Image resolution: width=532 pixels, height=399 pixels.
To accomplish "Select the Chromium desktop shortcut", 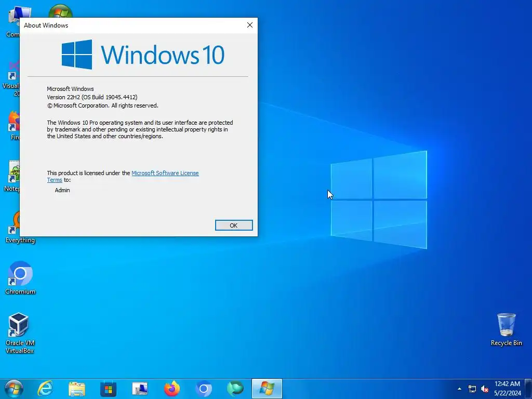I will [x=20, y=278].
